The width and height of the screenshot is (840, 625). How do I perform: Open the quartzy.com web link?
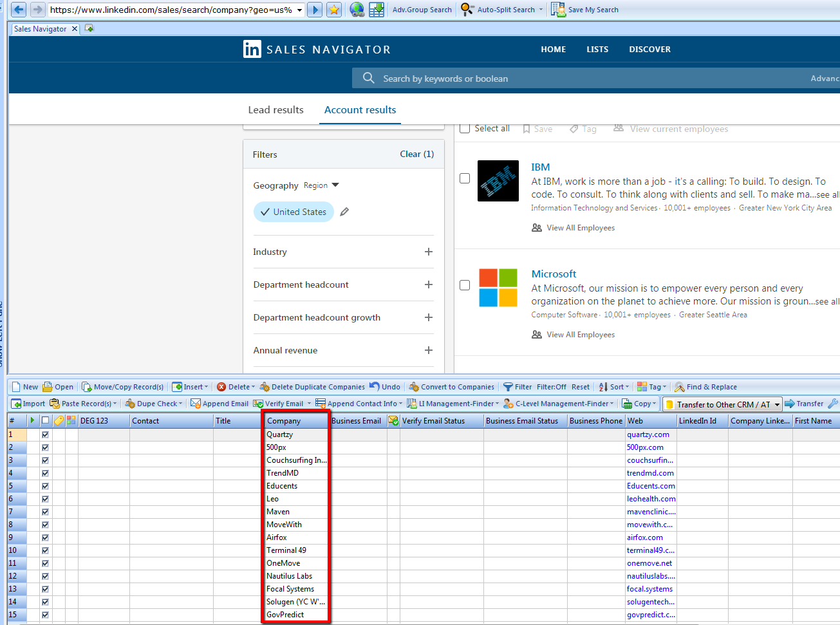tap(648, 434)
